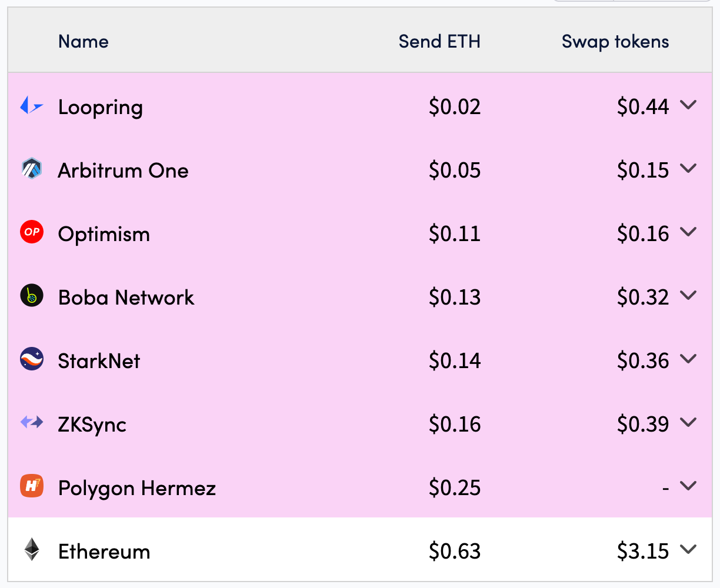Open StarkNet row details chevron
The width and height of the screenshot is (720, 588).
[x=688, y=359]
